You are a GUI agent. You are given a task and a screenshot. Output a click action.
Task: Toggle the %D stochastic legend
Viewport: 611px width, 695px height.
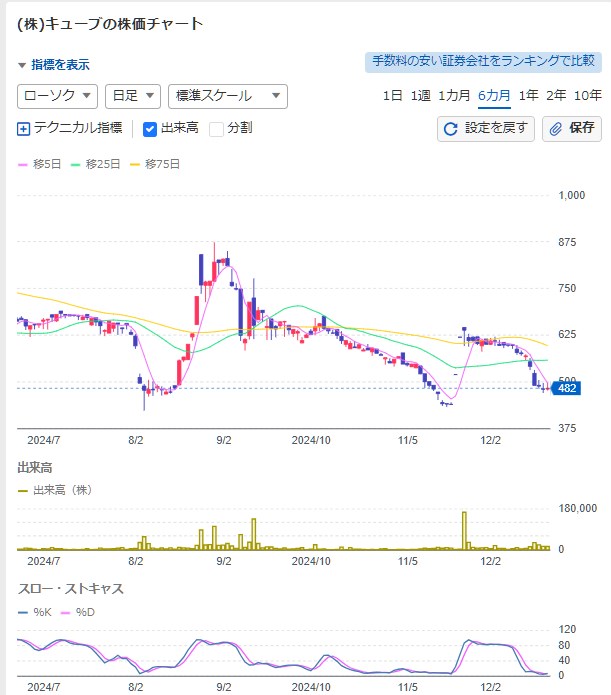(78, 613)
